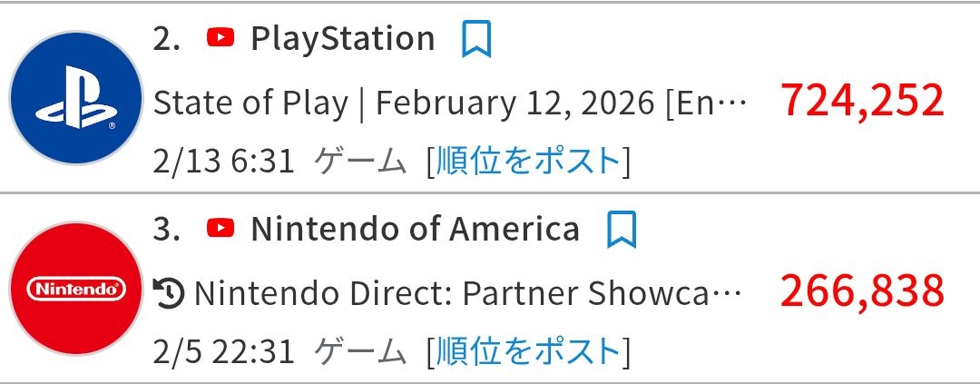Click the 2/13 6:31 timestamp
Image resolution: width=980 pixels, height=384 pixels.
pyautogui.click(x=224, y=162)
